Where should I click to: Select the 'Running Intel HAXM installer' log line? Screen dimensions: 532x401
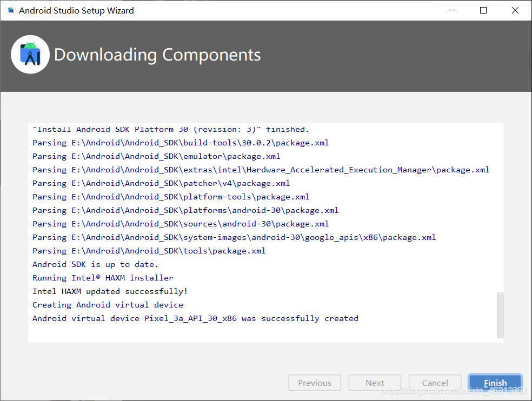click(x=103, y=278)
